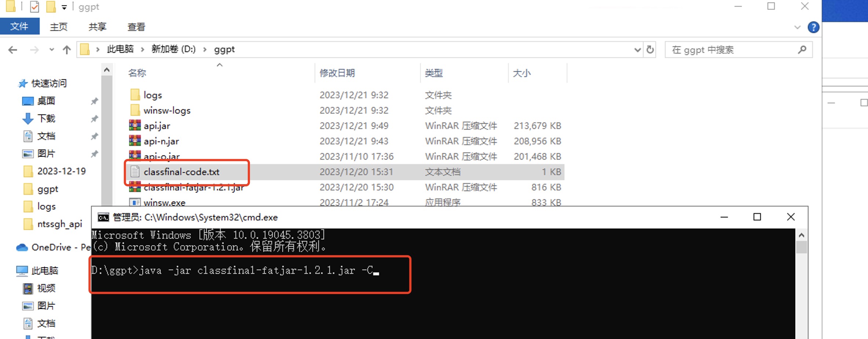Select the classfinal-code.txt file
The image size is (868, 339).
click(181, 172)
